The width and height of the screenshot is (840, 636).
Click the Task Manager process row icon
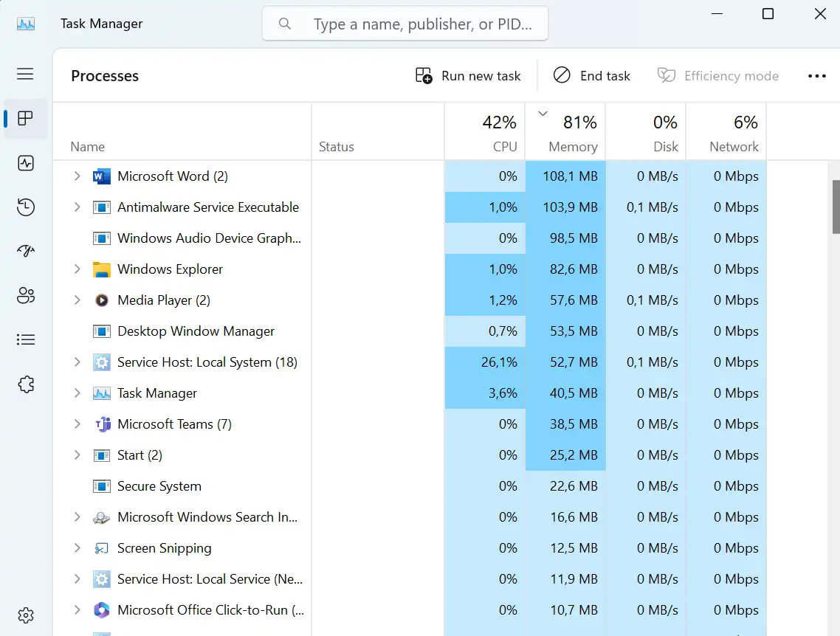coord(102,393)
